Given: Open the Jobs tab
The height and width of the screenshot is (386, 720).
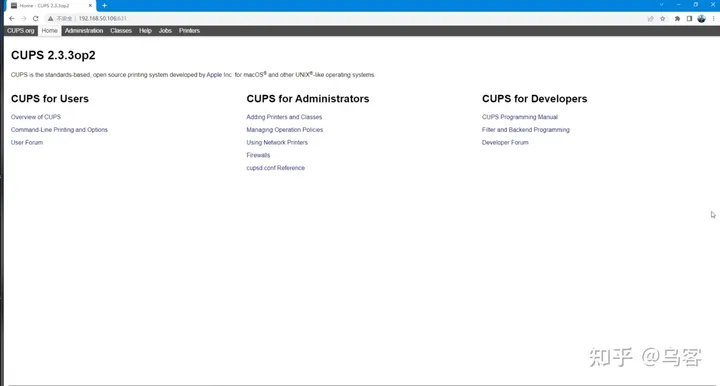Looking at the screenshot, I should click(x=165, y=31).
